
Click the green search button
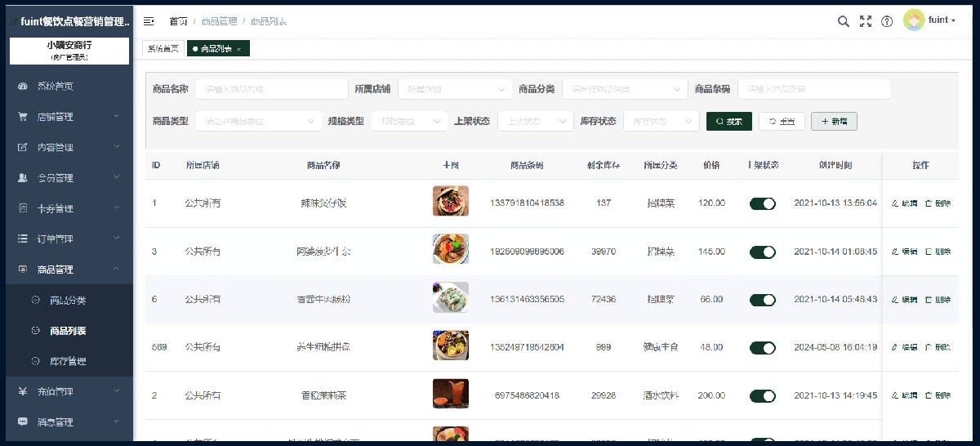(x=729, y=121)
